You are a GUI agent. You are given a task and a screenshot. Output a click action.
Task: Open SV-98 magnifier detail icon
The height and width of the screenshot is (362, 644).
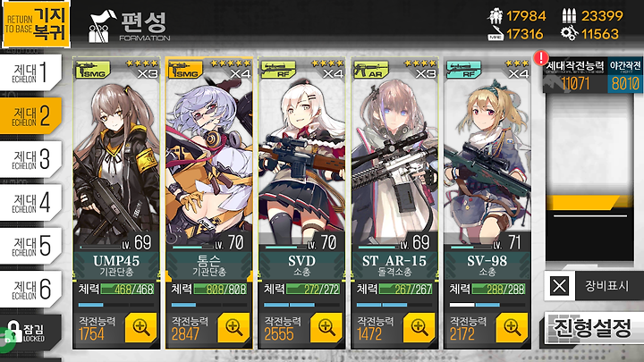[512, 327]
